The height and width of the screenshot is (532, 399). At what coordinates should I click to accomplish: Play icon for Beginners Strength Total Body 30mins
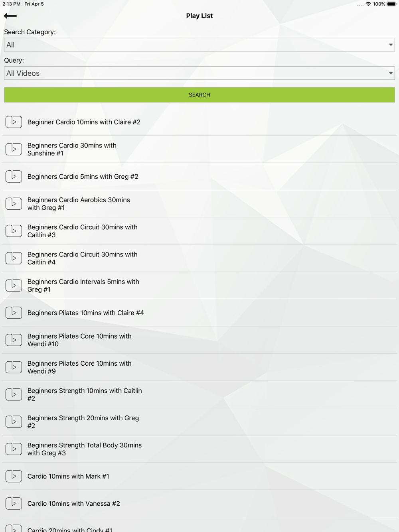(14, 449)
